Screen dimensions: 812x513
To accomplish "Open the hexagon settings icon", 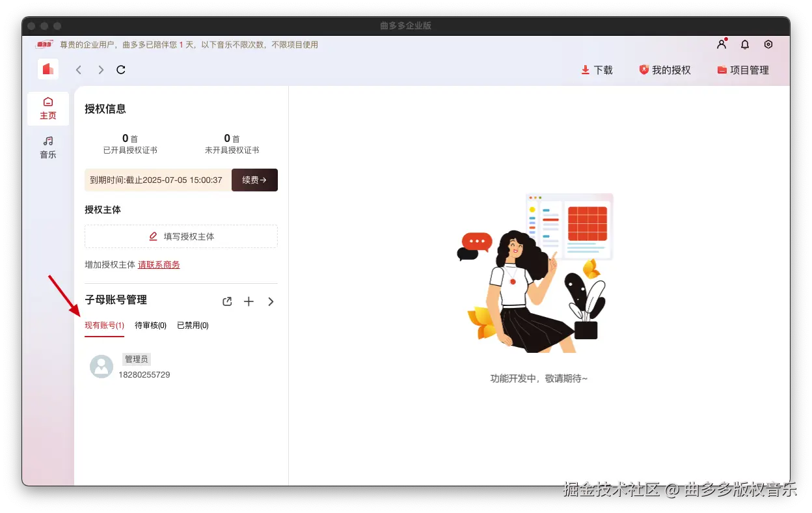I will pos(768,44).
